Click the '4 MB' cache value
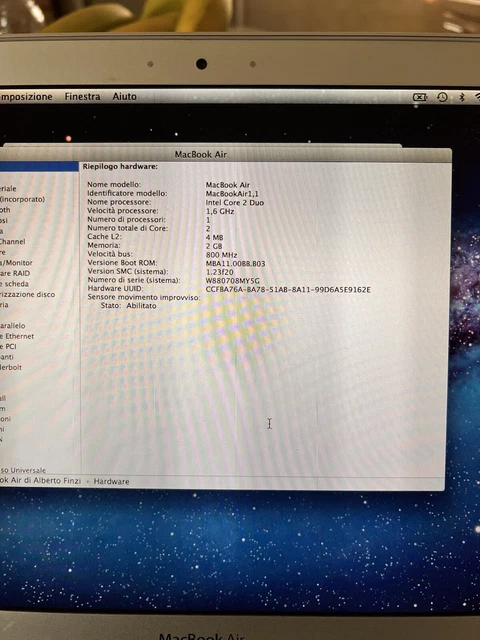 214,238
